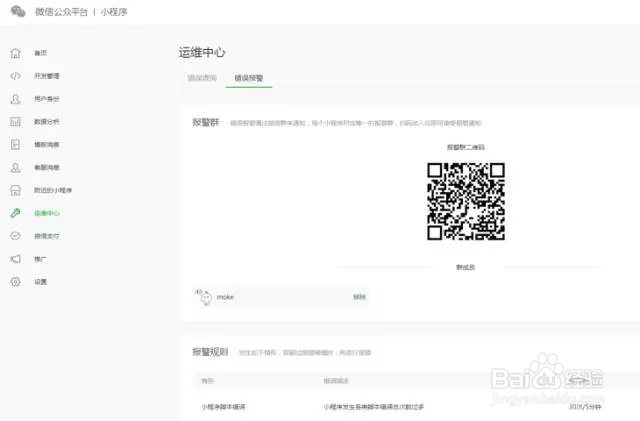Screen dimensions: 640x421
Task: Click the member name moke
Action: [225, 297]
